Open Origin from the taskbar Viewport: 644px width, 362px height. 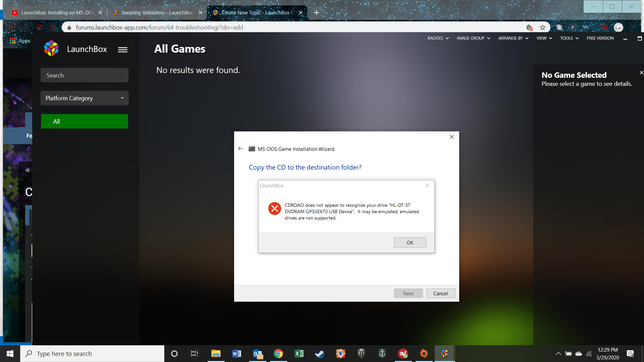tap(424, 354)
